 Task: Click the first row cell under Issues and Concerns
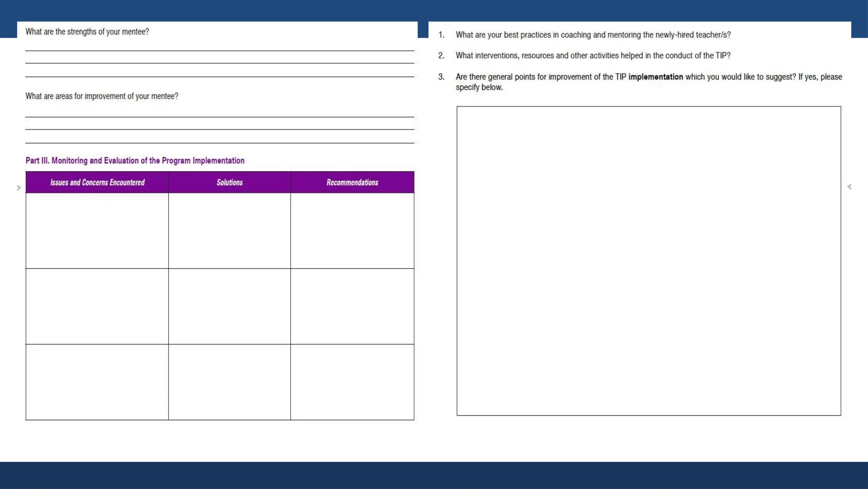[97, 231]
